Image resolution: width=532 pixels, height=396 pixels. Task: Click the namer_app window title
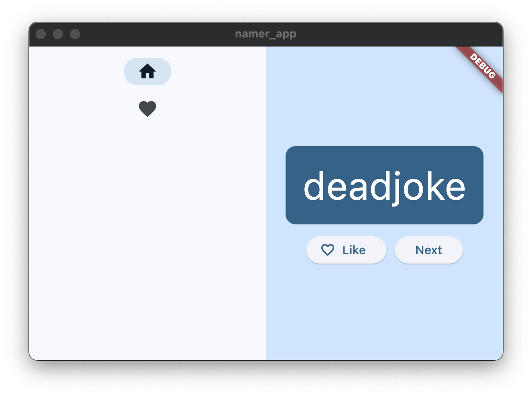click(266, 34)
